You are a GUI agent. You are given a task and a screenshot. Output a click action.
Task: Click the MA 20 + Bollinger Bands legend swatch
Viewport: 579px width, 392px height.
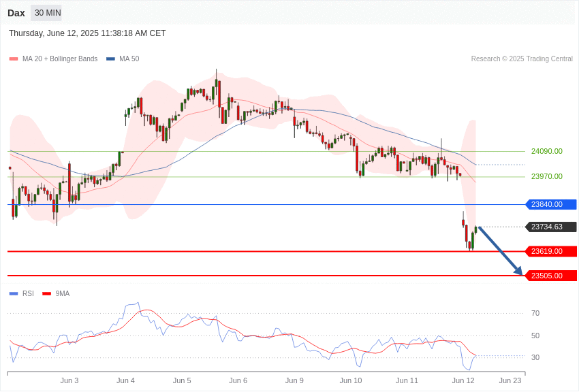(x=14, y=59)
